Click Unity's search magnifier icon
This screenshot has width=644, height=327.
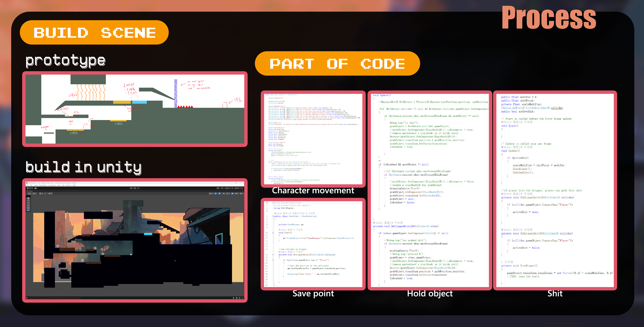[x=222, y=188]
